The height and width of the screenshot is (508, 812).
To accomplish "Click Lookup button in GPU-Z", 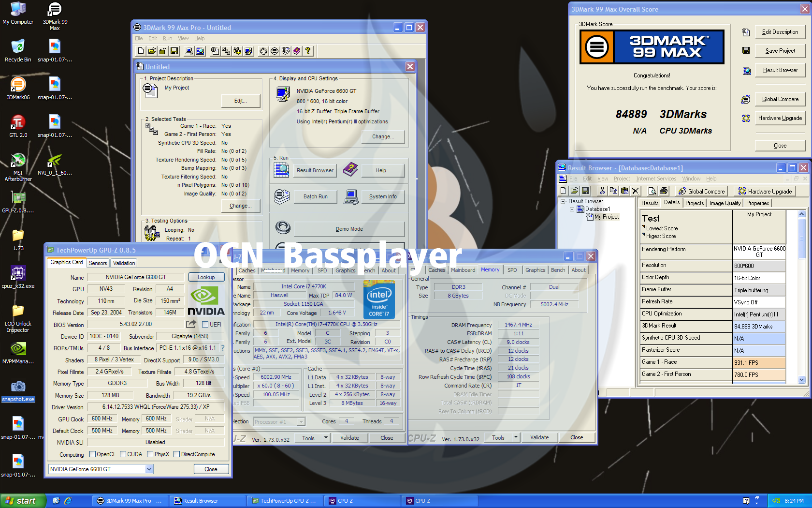I will (206, 277).
